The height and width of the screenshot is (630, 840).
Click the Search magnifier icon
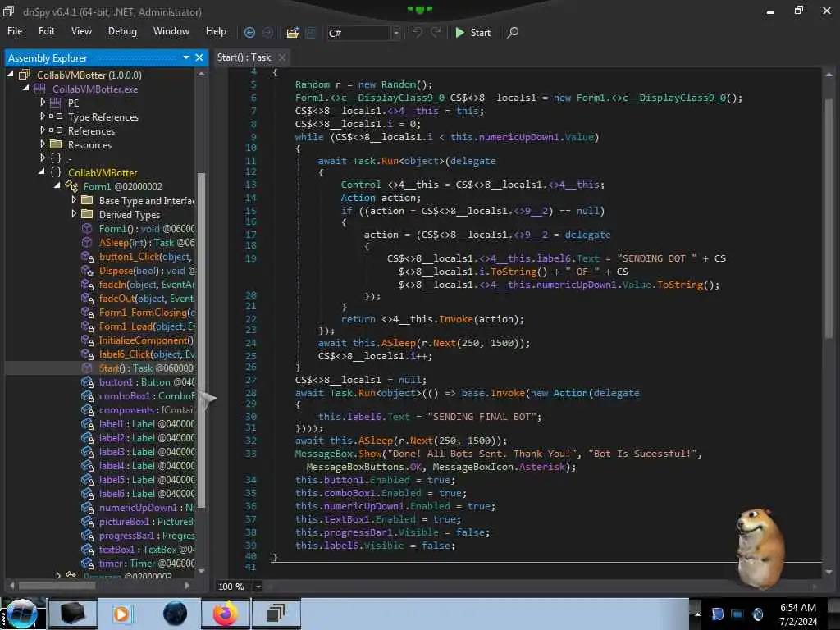coord(513,33)
